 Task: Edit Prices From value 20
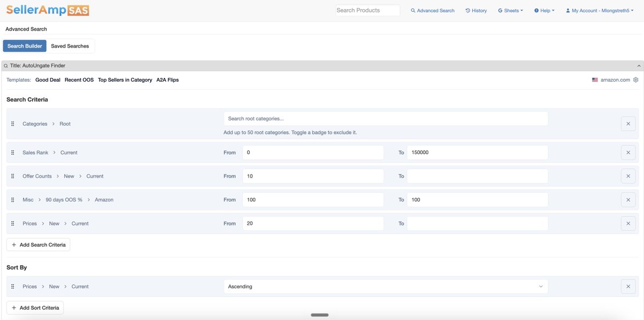[x=313, y=223]
